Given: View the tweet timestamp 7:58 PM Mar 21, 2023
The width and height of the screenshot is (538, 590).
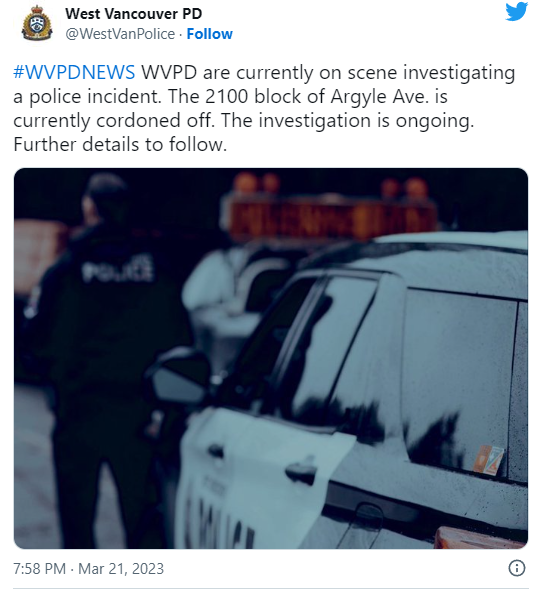Looking at the screenshot, I should 88,569.
